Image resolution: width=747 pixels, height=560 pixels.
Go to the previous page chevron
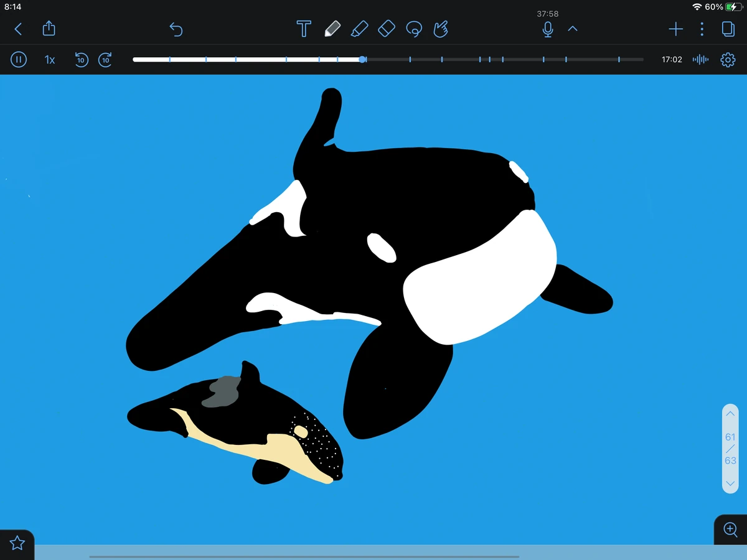point(730,413)
